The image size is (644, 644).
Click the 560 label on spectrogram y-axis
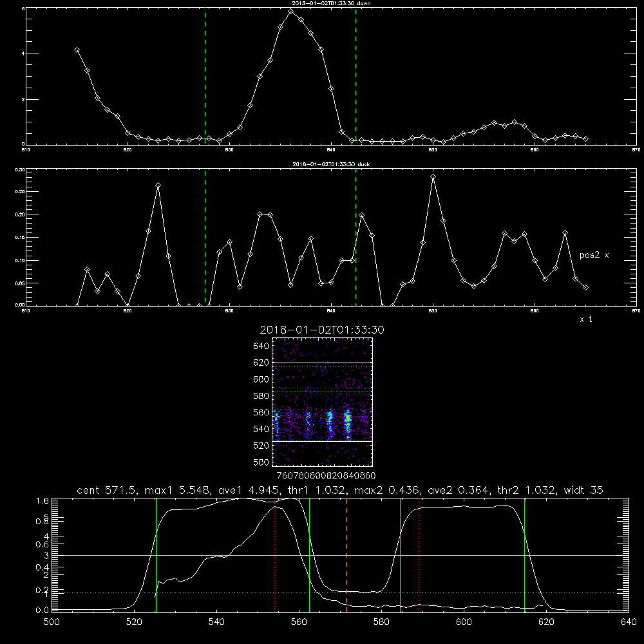point(261,412)
